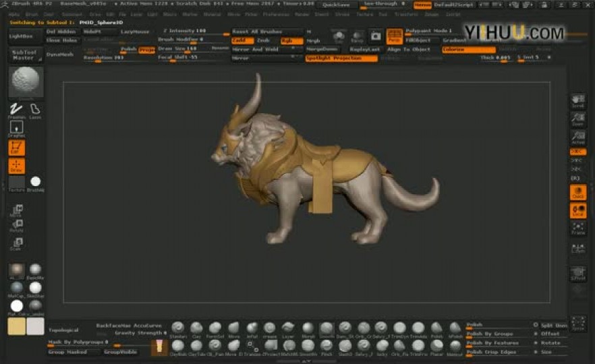Toggle the Project option next to Polish
The width and height of the screenshot is (595, 364).
[x=147, y=50]
